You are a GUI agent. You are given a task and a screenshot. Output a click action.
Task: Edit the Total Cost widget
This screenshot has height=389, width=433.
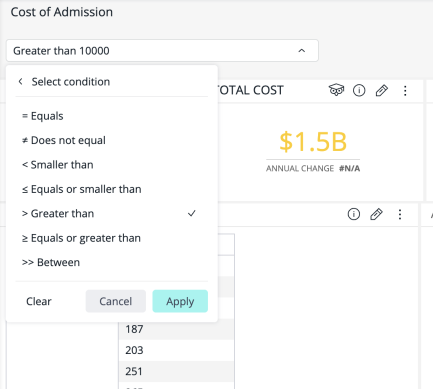click(x=382, y=90)
